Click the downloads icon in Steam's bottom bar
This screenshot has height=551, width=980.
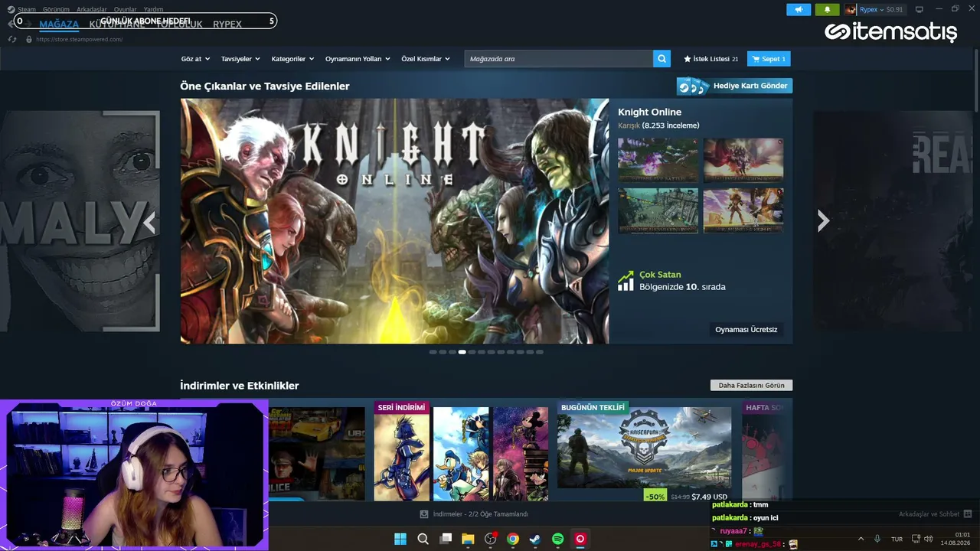(424, 514)
